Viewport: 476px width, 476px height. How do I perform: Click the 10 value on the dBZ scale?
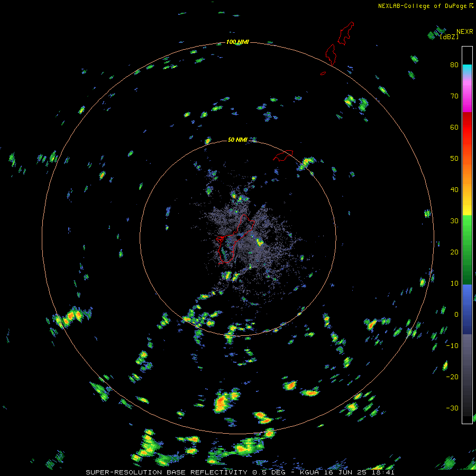pyautogui.click(x=454, y=283)
